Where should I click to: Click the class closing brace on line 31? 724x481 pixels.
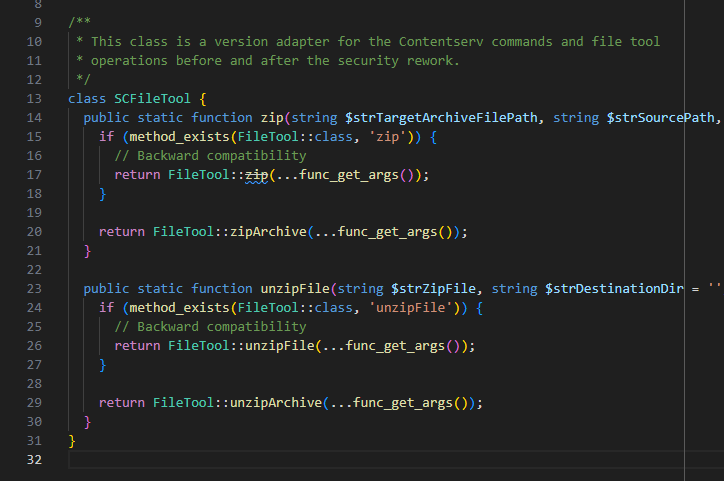(x=72, y=440)
